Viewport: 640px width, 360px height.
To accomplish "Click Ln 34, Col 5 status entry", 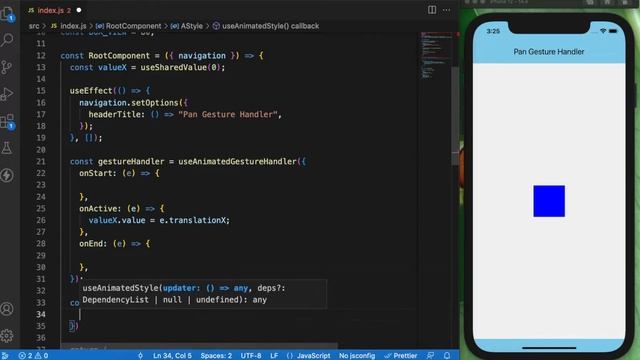I will click(x=172, y=356).
